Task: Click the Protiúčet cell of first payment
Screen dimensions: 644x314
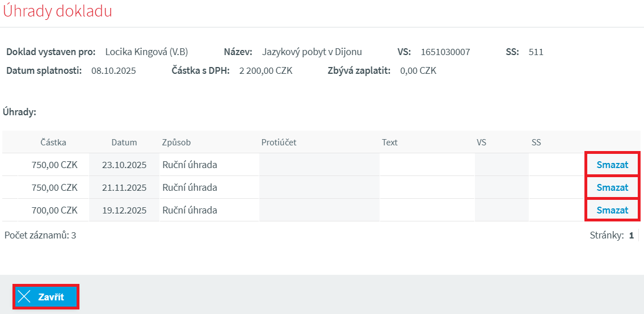Action: [319, 165]
